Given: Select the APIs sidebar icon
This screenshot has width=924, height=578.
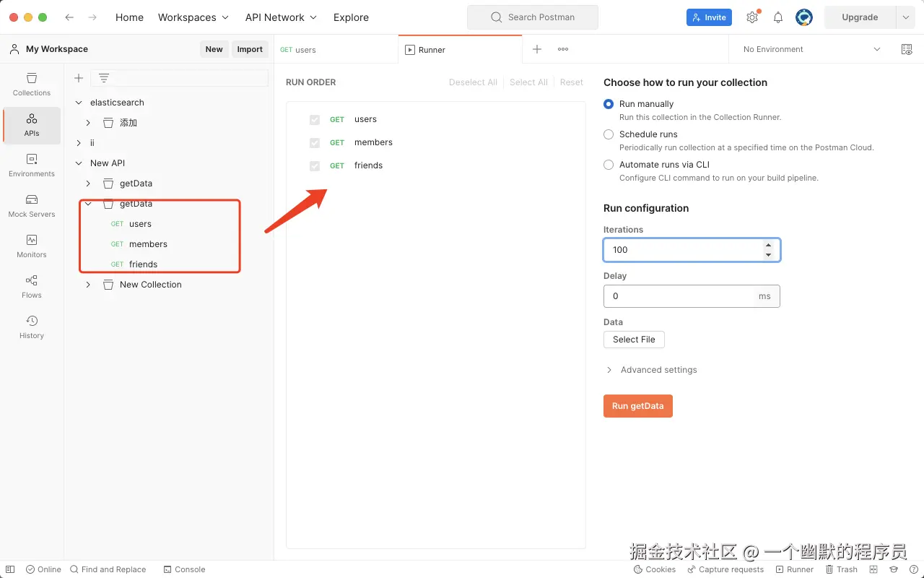Looking at the screenshot, I should coord(32,125).
